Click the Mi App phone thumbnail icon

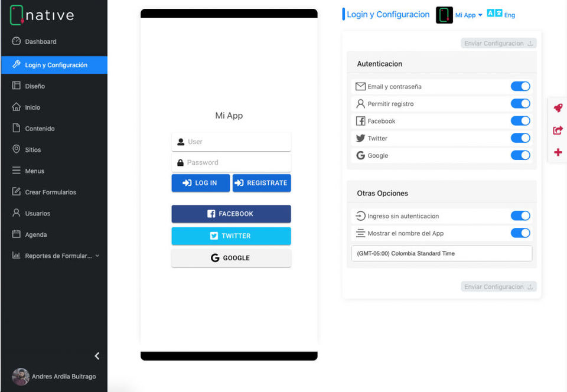[444, 15]
